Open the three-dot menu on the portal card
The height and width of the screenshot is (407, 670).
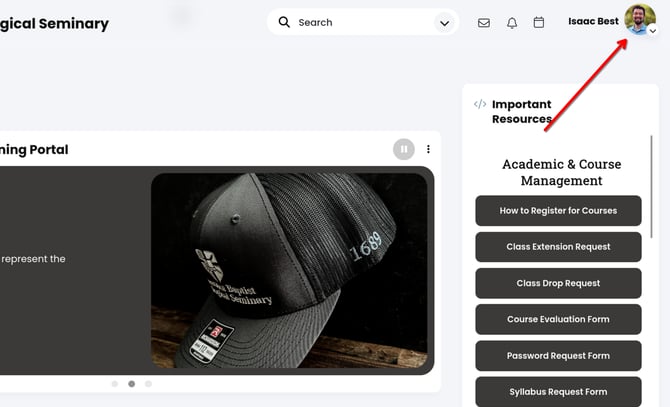click(428, 150)
